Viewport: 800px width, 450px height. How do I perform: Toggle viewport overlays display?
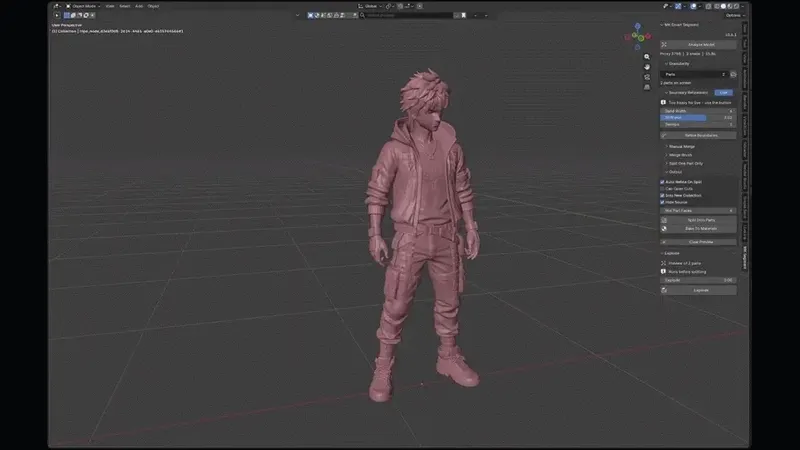coord(693,6)
